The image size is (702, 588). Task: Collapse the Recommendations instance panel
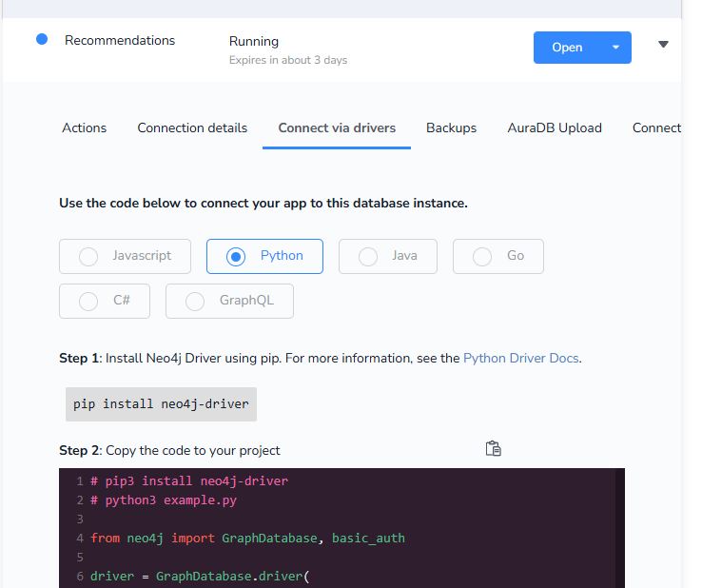(664, 44)
